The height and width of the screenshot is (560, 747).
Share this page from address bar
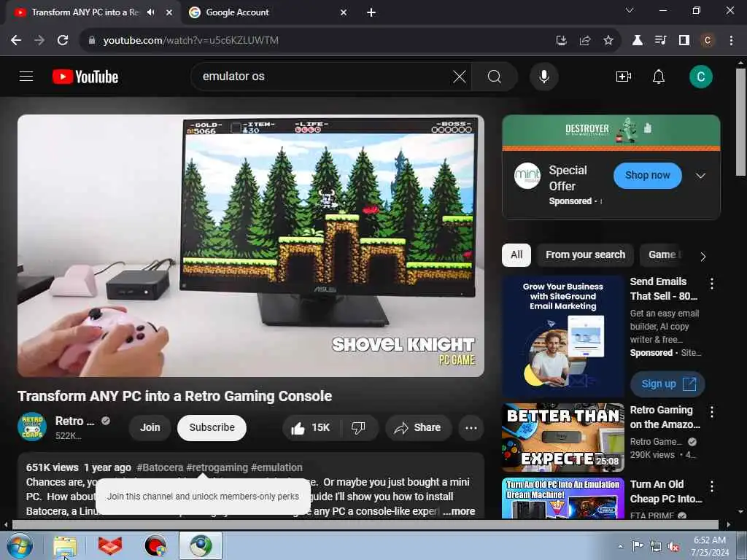[585, 41]
